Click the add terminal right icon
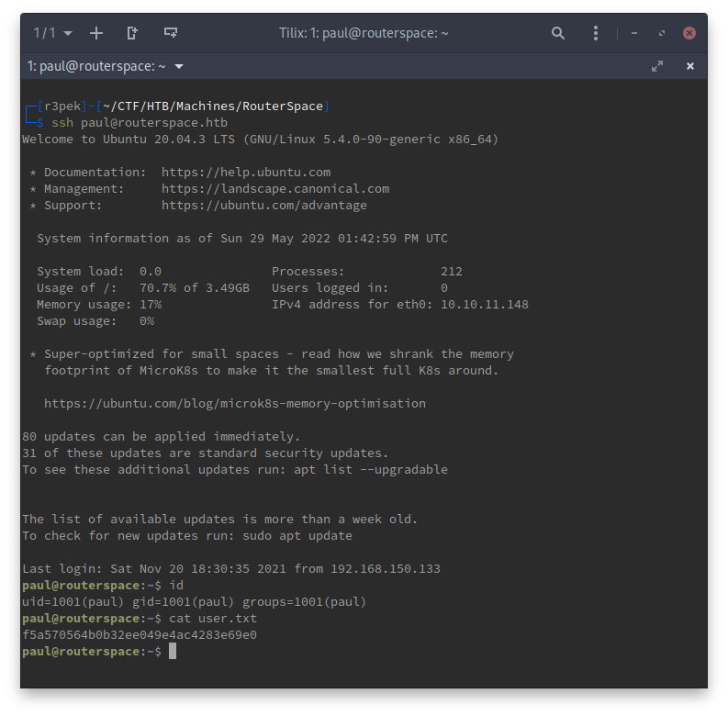Image resolution: width=728 pixels, height=716 pixels. (x=132, y=33)
